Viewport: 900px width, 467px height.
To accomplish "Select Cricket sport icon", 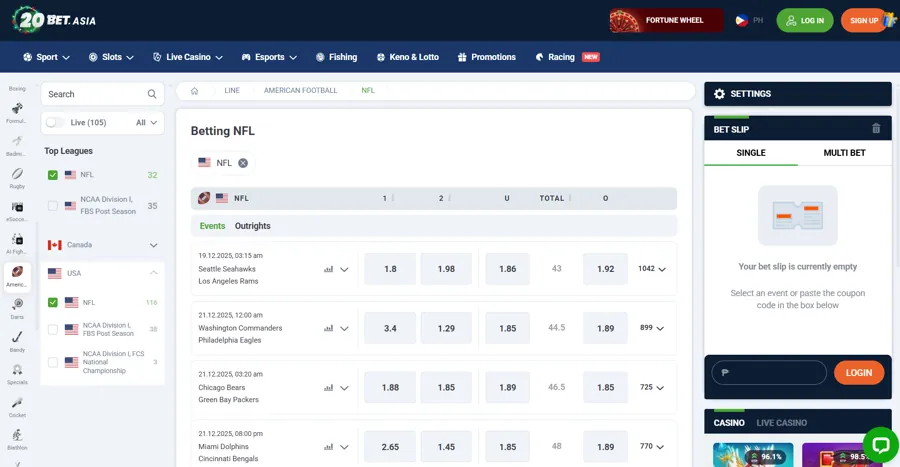I will 17,407.
